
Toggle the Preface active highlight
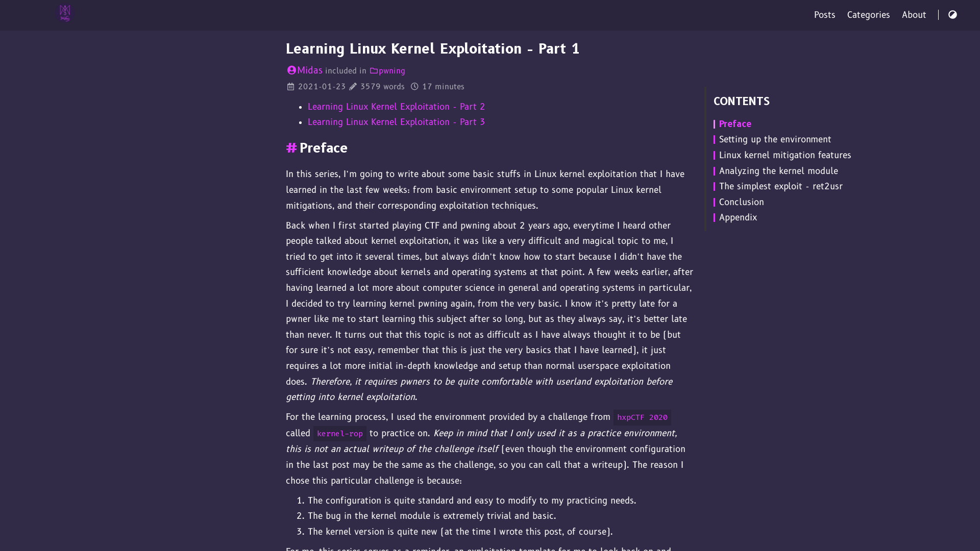[735, 124]
